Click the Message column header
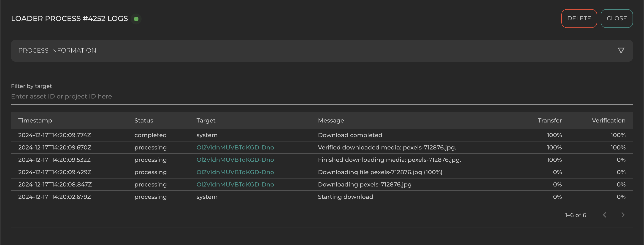The width and height of the screenshot is (644, 245). coord(331,120)
